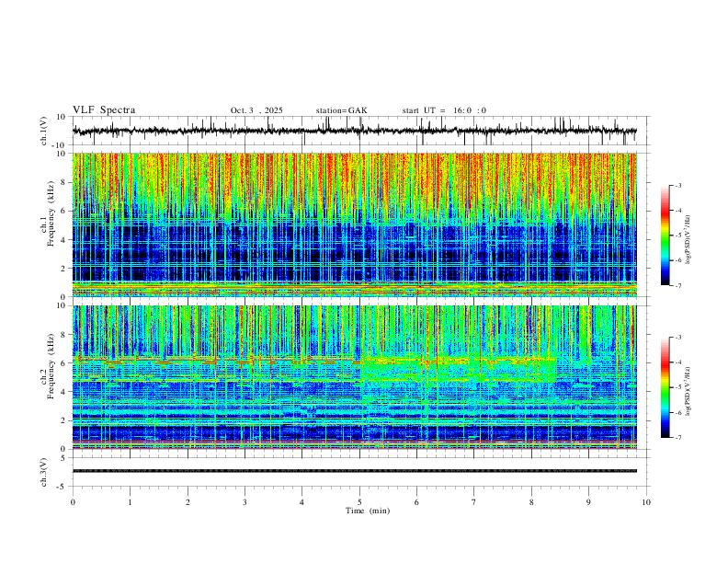Select the date label "Oct. 3 , 2025"
Image resolution: width=728 pixels, height=563 pixels.
[x=256, y=110]
